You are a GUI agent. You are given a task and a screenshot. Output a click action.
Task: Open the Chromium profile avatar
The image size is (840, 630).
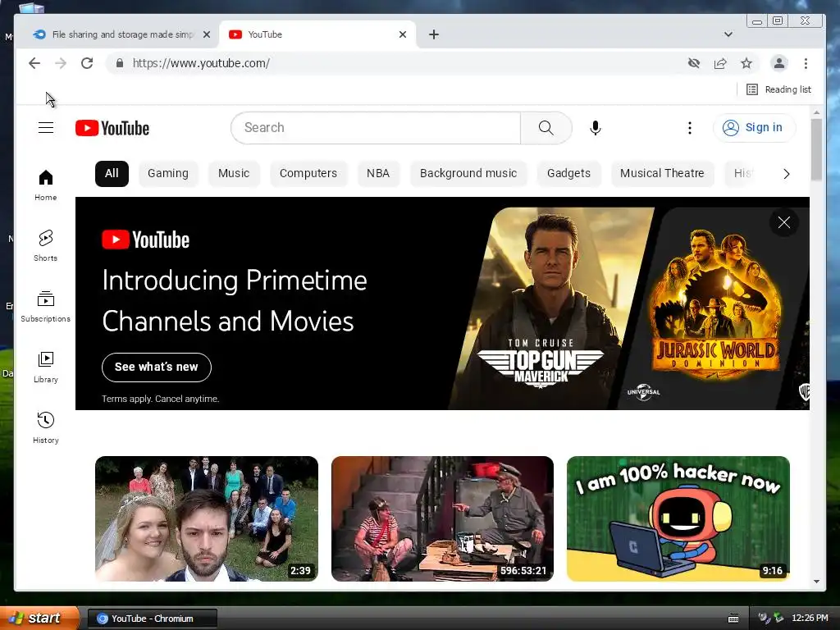coord(779,63)
